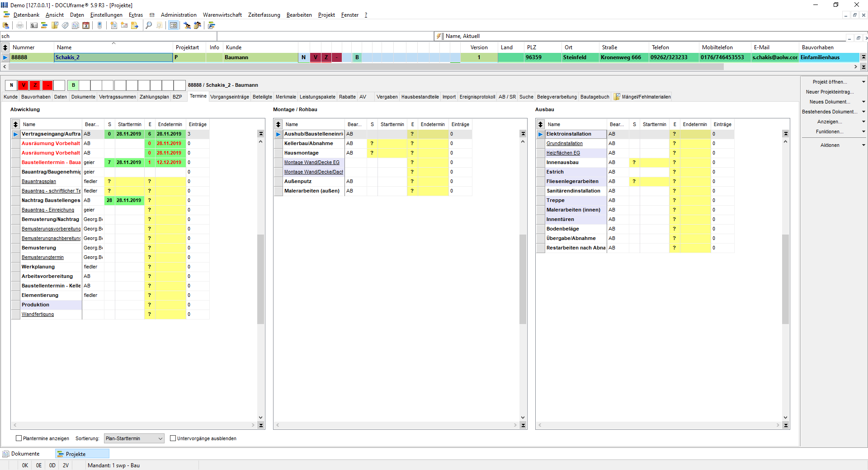
Task: Open the Administration menu
Action: click(x=179, y=15)
